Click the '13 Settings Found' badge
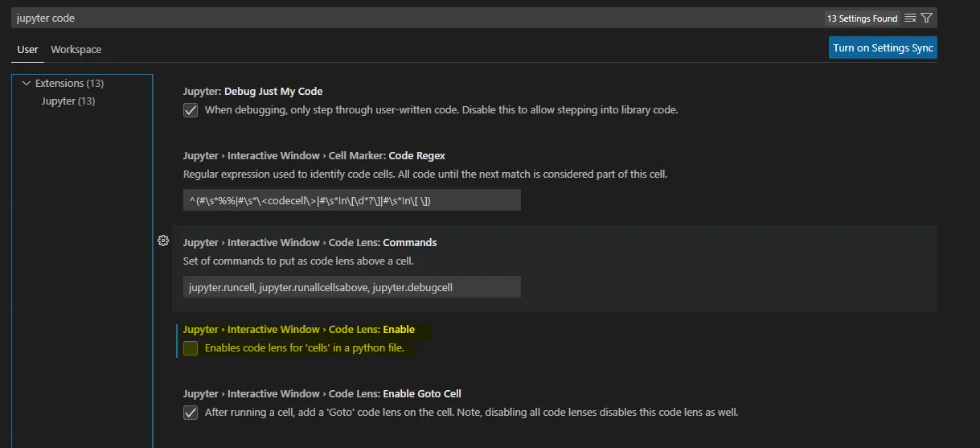 click(x=862, y=18)
